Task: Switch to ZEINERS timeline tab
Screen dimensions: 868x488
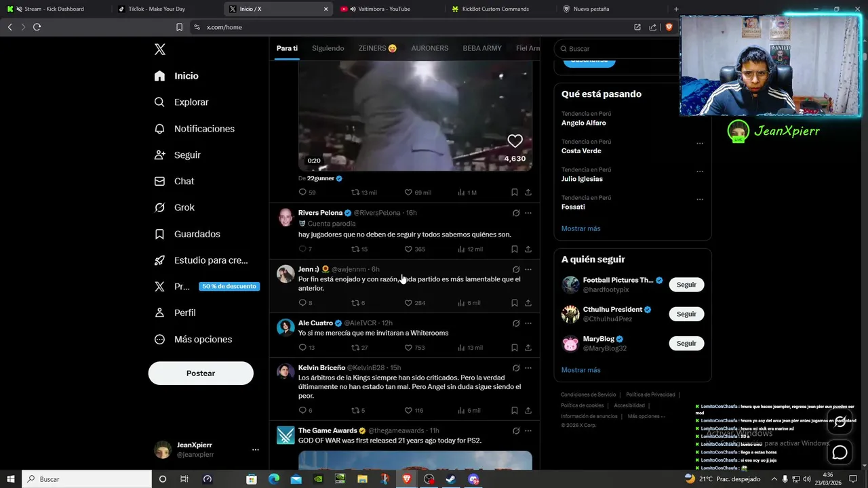Action: pyautogui.click(x=378, y=48)
